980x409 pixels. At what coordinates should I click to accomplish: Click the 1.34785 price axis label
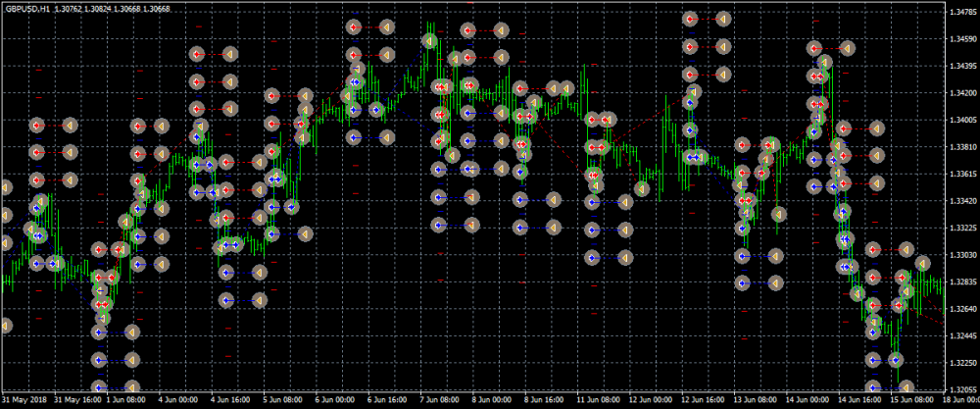[x=962, y=13]
